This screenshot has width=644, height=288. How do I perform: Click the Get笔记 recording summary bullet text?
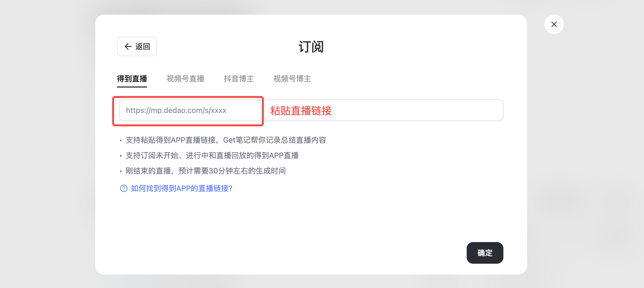(x=226, y=140)
